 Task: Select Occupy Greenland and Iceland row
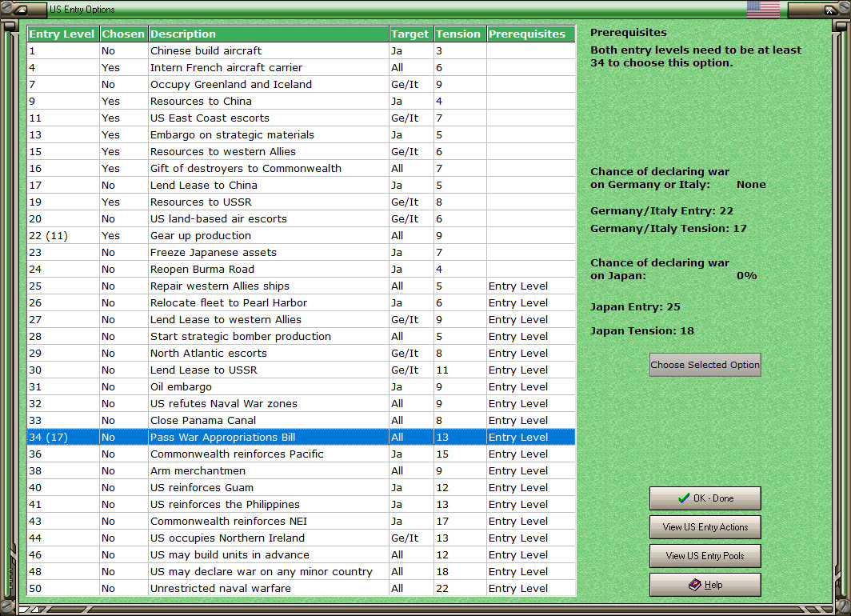(302, 84)
